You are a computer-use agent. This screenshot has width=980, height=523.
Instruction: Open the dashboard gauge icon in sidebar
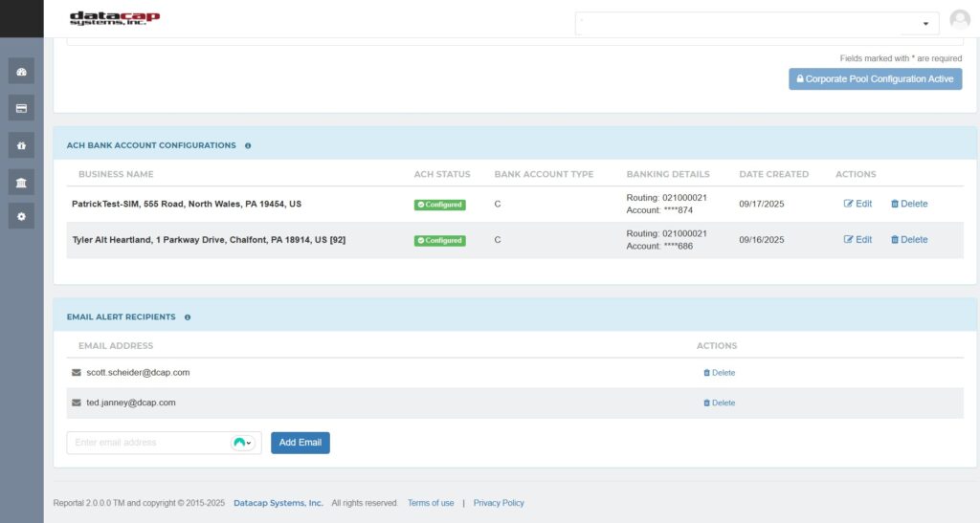pyautogui.click(x=21, y=71)
